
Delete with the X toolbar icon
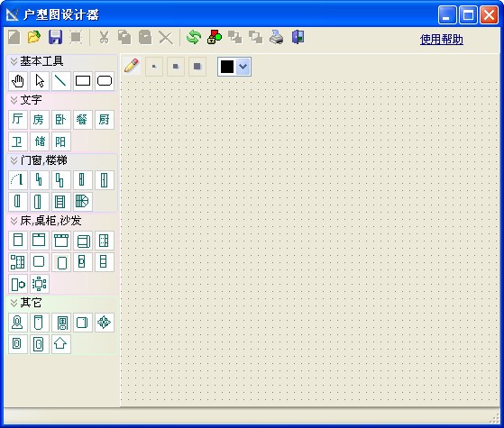tap(166, 38)
